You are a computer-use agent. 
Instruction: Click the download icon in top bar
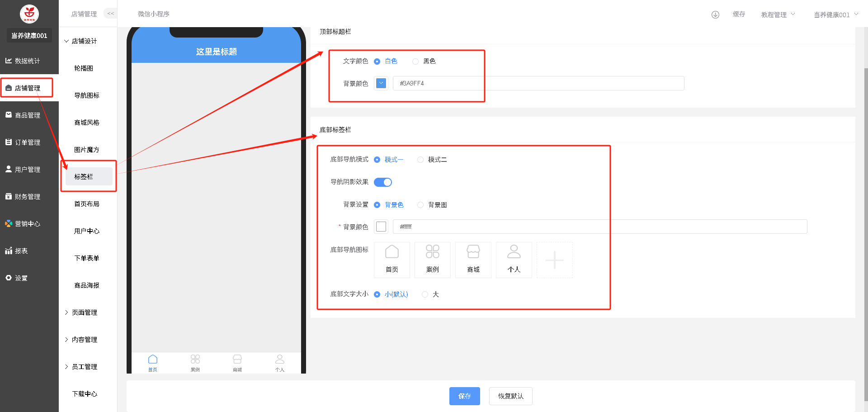715,14
